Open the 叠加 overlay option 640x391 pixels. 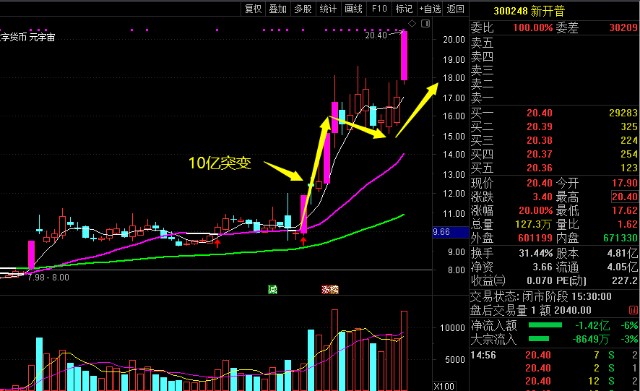click(x=278, y=9)
